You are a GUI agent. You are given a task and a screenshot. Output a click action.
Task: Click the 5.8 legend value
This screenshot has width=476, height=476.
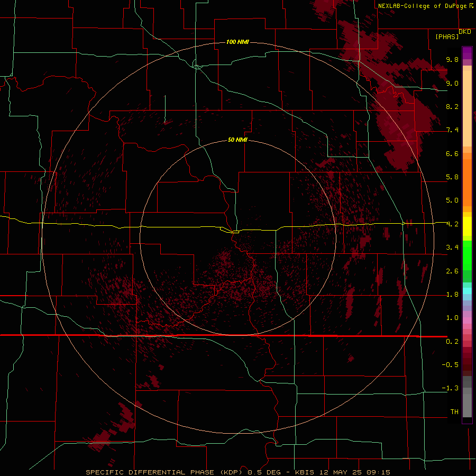tap(452, 177)
